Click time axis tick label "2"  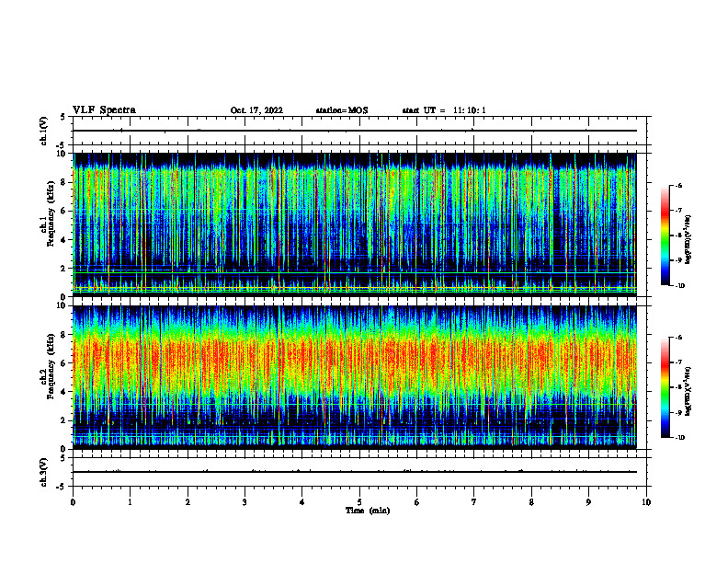(188, 502)
